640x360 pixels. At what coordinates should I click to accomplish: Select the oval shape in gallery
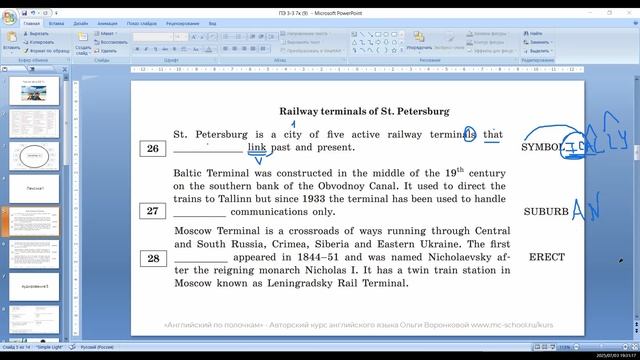(x=386, y=34)
